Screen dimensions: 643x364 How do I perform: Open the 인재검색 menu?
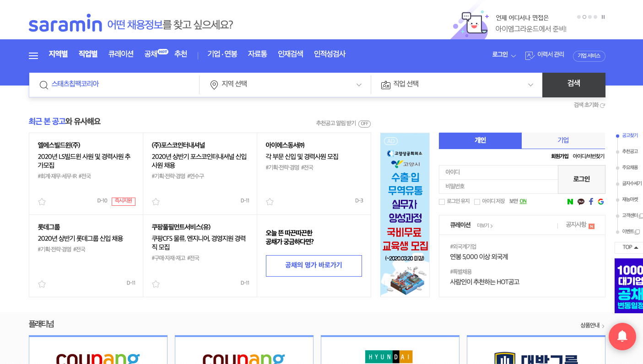[x=291, y=54]
